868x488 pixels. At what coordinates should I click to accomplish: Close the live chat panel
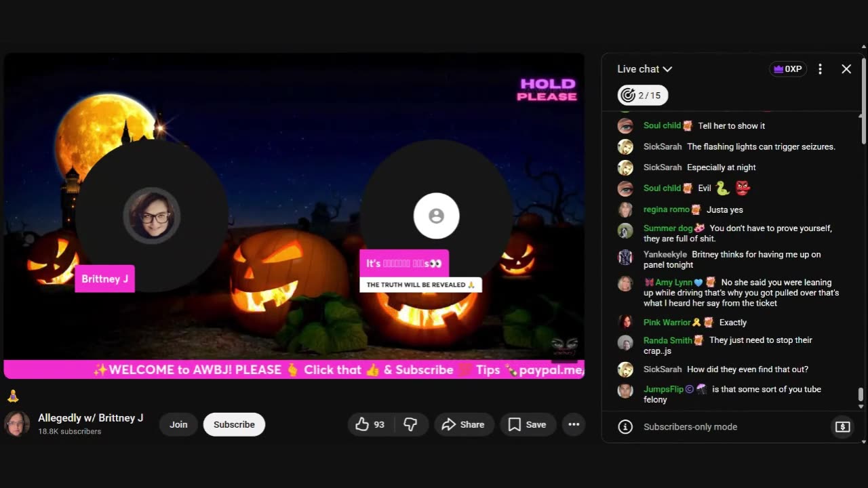pos(846,69)
